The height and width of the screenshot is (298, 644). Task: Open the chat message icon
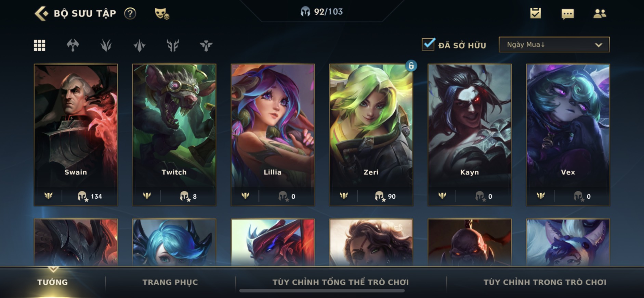coord(568,14)
